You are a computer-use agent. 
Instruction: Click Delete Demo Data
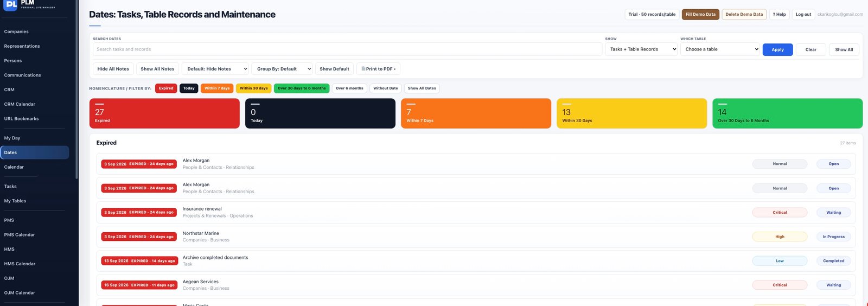pyautogui.click(x=744, y=14)
